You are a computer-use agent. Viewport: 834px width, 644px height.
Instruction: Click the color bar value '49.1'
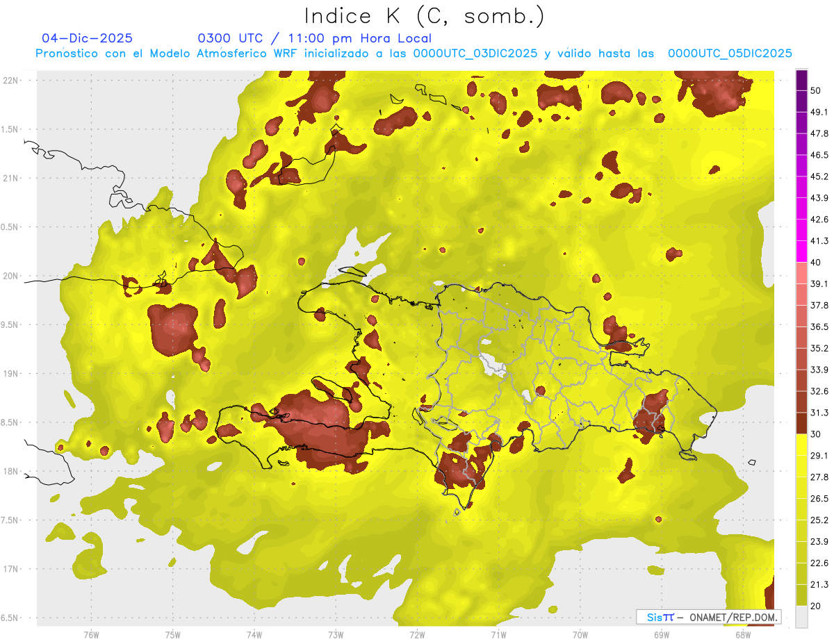click(819, 112)
